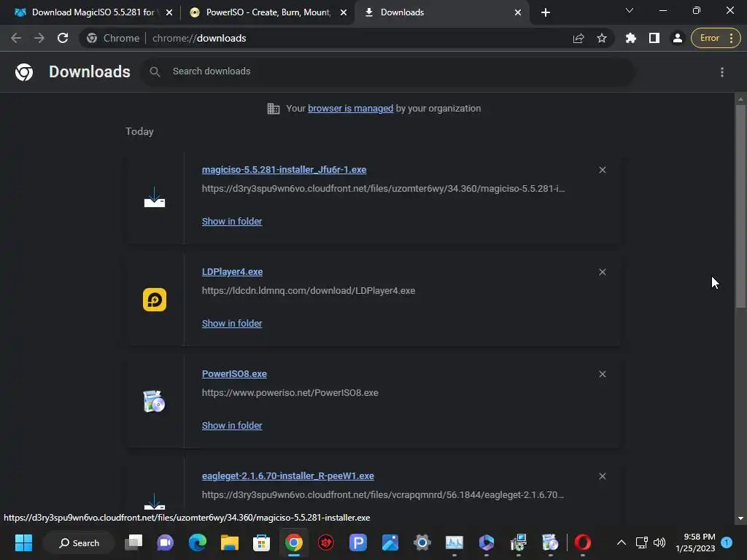Open File Explorer from the taskbar
The image size is (747, 560).
pos(229,542)
